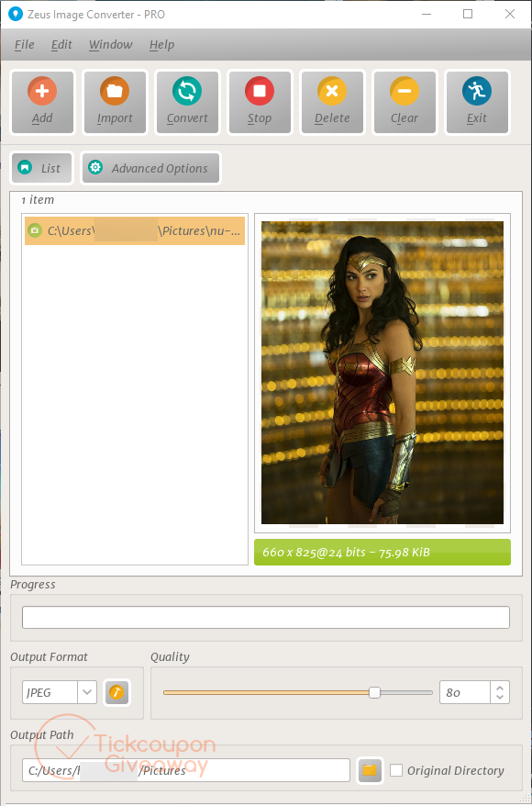The image size is (532, 806).
Task: Click the Add images button
Action: [x=42, y=102]
